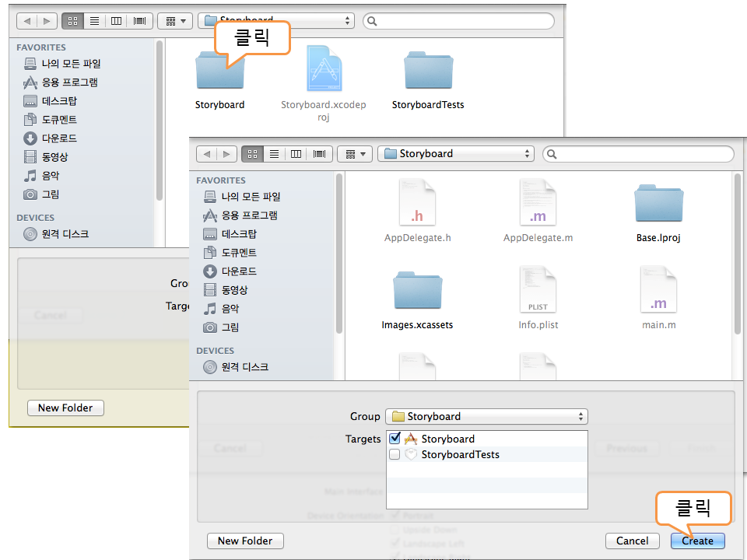Select the Info.plist file icon
Screen dimensions: 747x560
coord(538,289)
